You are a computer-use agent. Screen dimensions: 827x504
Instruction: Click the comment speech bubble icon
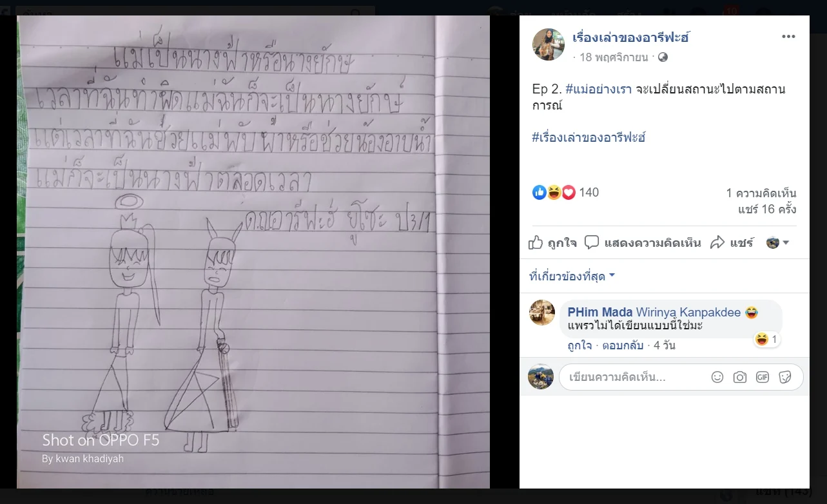[592, 243]
